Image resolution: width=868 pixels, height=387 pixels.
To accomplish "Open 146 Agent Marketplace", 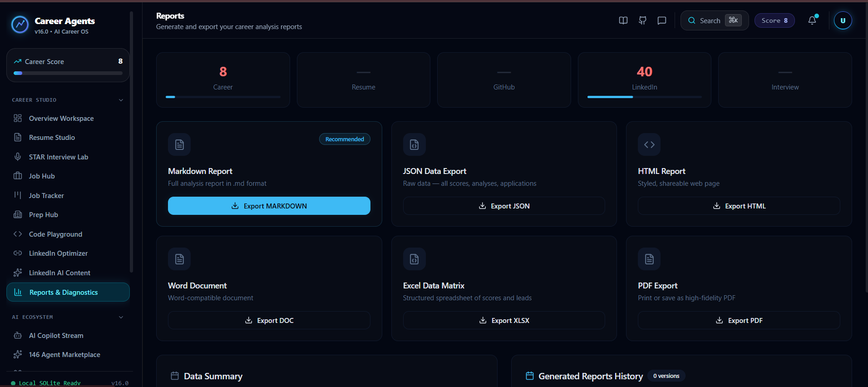I will (68, 354).
